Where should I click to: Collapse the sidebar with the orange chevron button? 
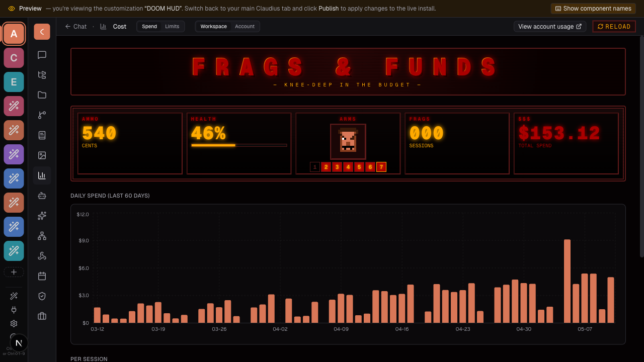click(x=42, y=32)
